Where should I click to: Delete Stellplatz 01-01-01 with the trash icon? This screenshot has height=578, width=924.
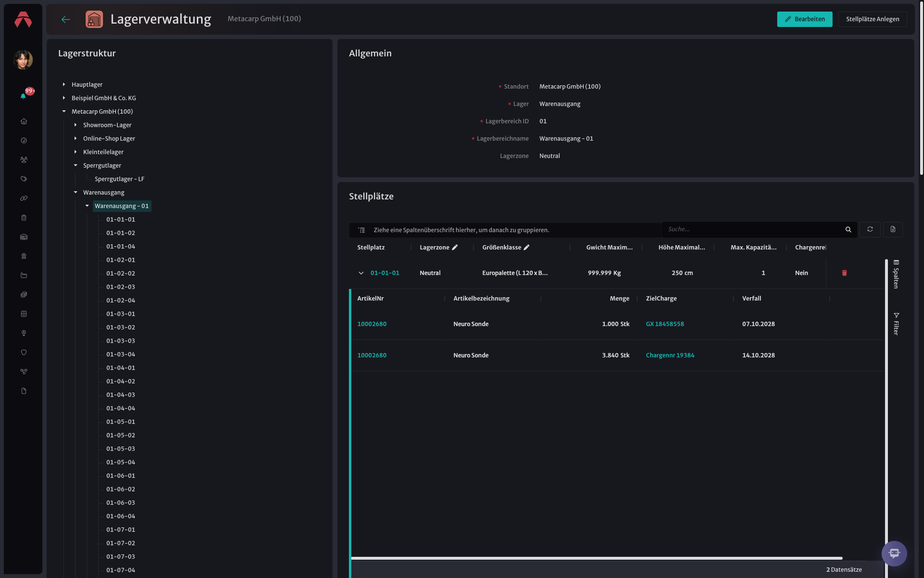844,273
